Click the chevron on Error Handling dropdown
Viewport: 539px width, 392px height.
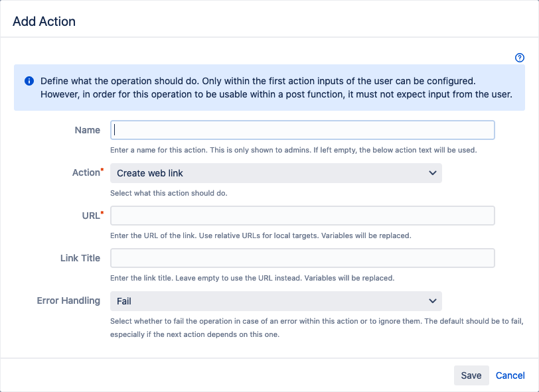(433, 301)
